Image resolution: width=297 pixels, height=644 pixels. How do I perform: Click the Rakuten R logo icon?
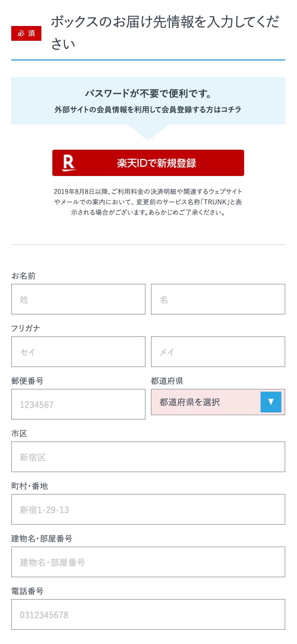coord(69,163)
